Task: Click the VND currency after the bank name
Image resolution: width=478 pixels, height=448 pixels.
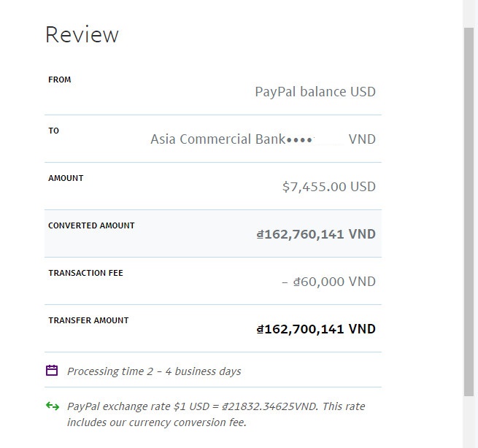Action: click(362, 139)
